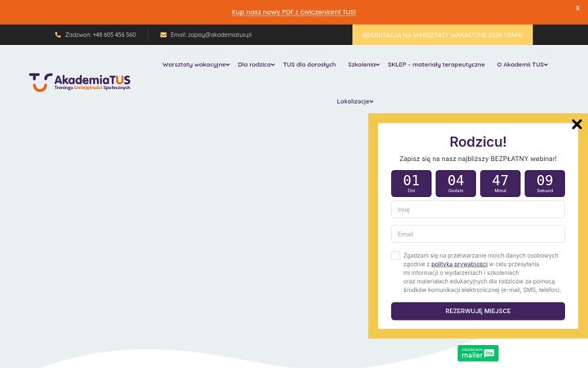Open the Lokalizacje menu
This screenshot has width=588, height=368.
353,101
